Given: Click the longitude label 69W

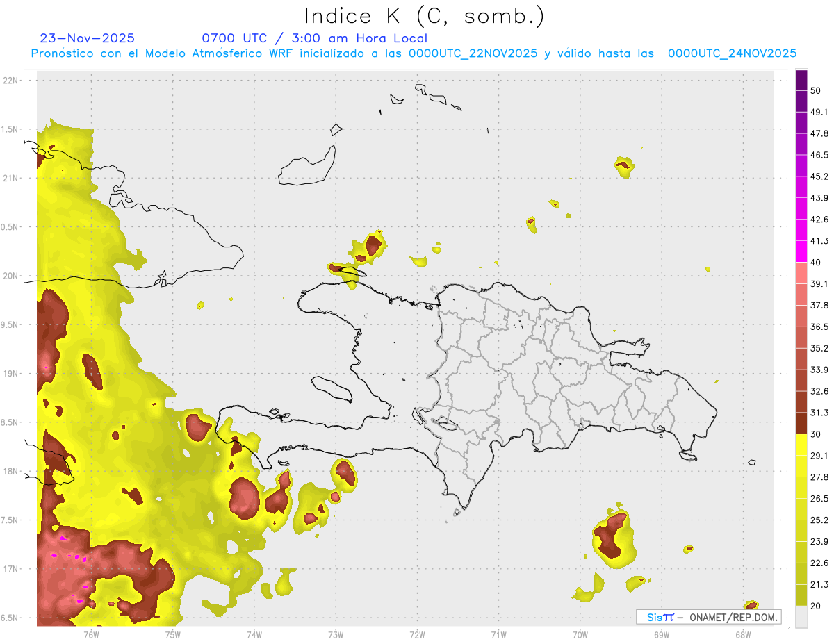Looking at the screenshot, I should pyautogui.click(x=661, y=634).
